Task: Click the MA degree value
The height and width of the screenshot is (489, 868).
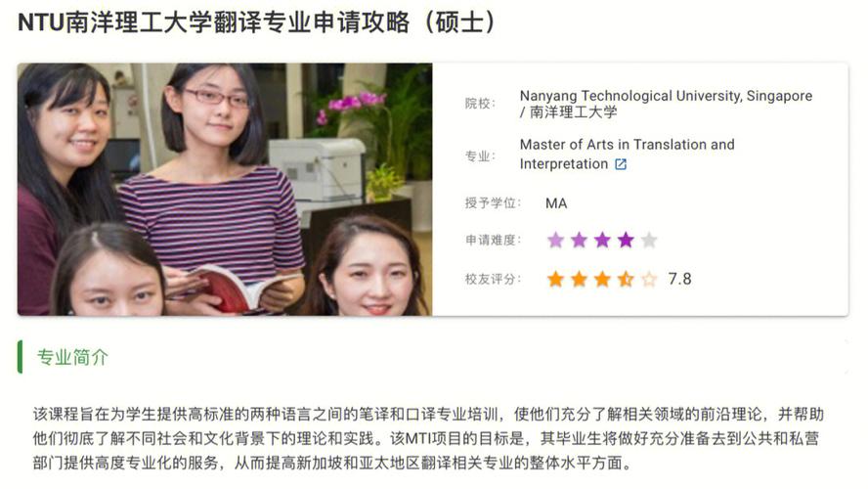Action: (556, 203)
